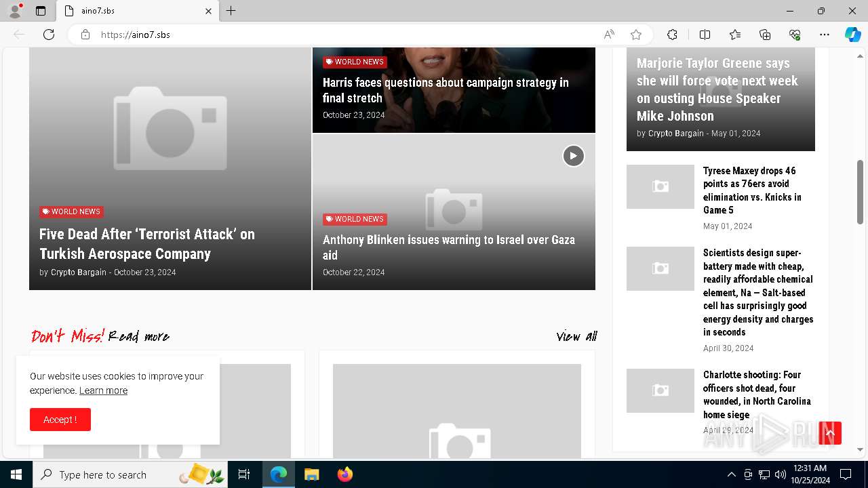Screen dimensions: 868x488
Task: Click Crypto Bargain author under Turkish Aerospace story
Action: (79, 272)
